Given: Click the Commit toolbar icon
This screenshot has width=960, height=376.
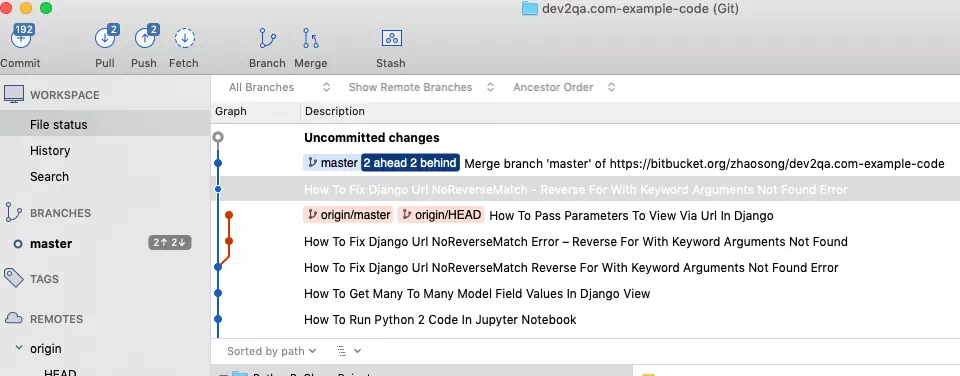Looking at the screenshot, I should [21, 38].
